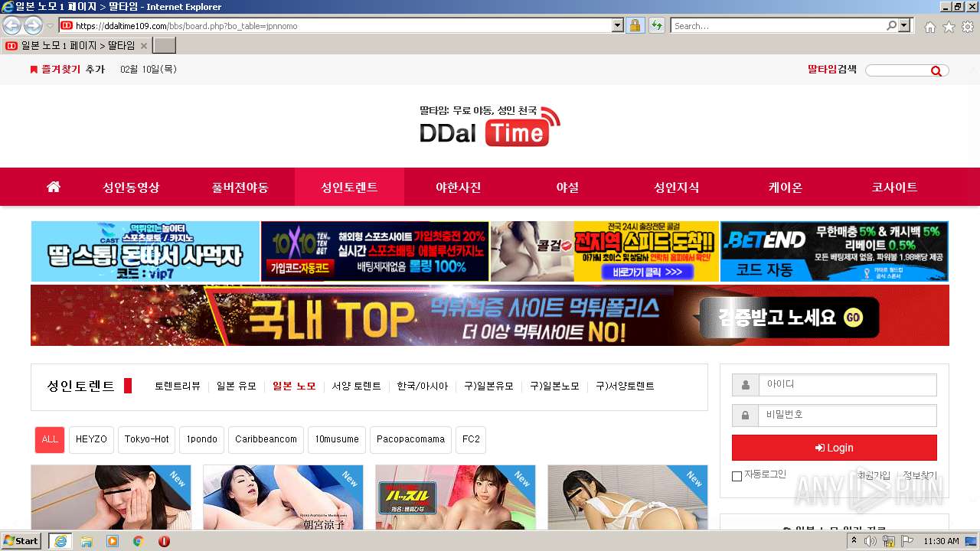Open a new blank browser tab

click(x=165, y=45)
